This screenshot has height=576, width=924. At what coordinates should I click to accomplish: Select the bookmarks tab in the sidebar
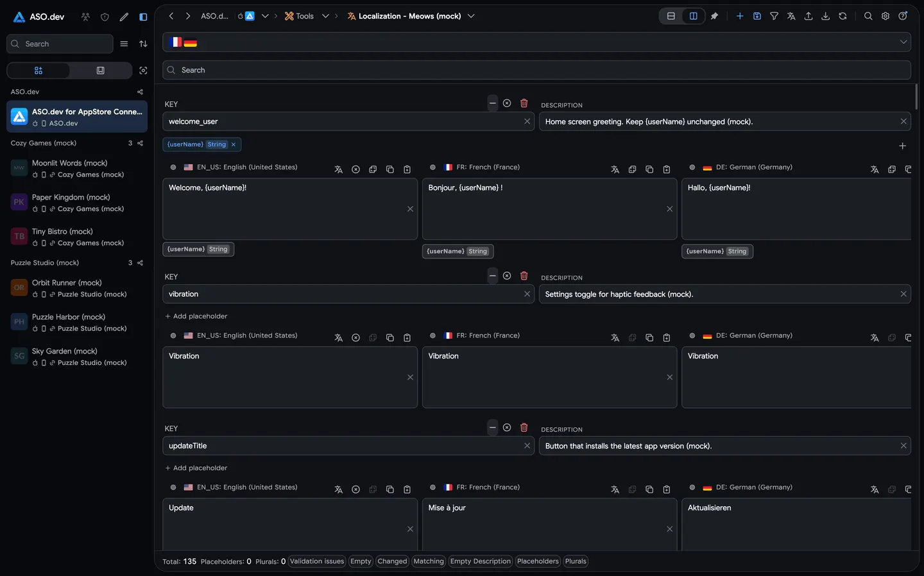(101, 71)
